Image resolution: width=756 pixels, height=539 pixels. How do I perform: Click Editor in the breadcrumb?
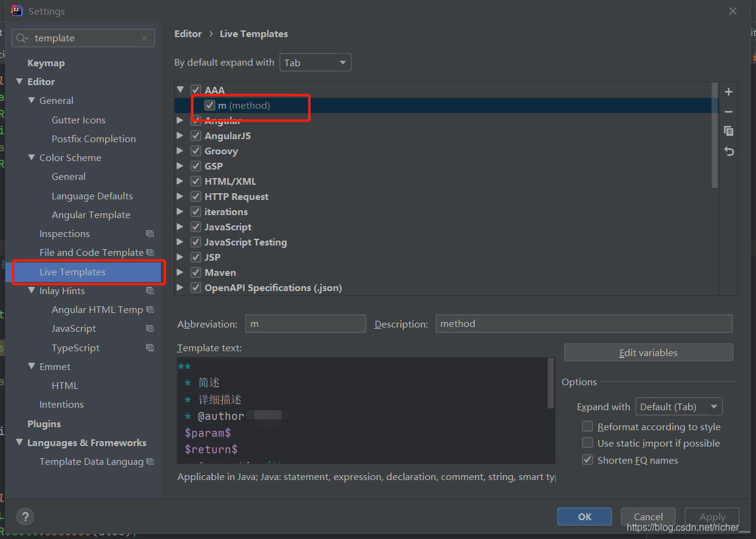click(x=188, y=34)
